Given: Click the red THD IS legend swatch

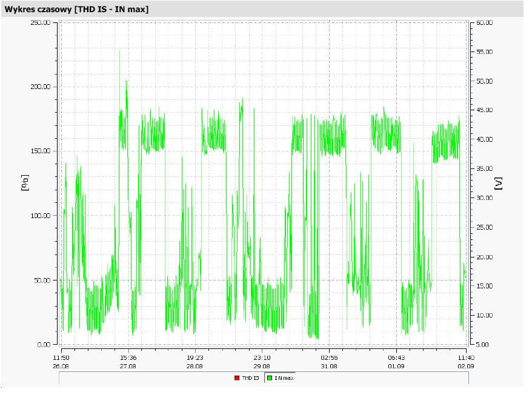Looking at the screenshot, I should (x=237, y=378).
